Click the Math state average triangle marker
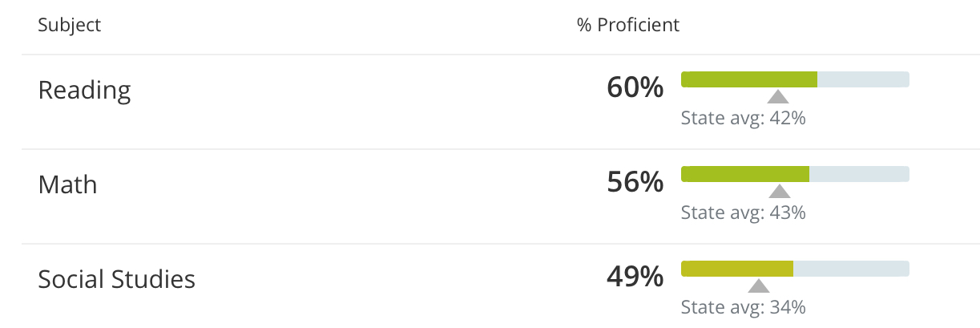This screenshot has width=980, height=328. click(779, 192)
